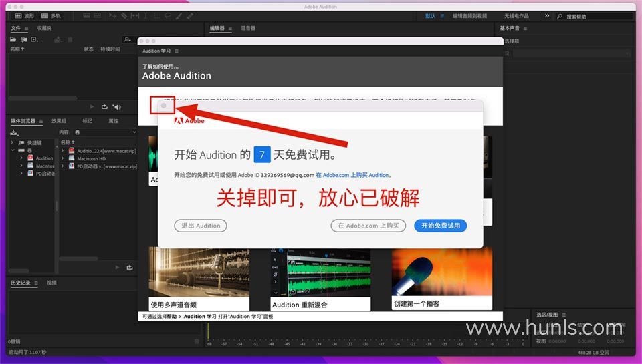The width and height of the screenshot is (642, 364).
Task: Select the Paintbrush Selection tool
Action: tap(179, 15)
